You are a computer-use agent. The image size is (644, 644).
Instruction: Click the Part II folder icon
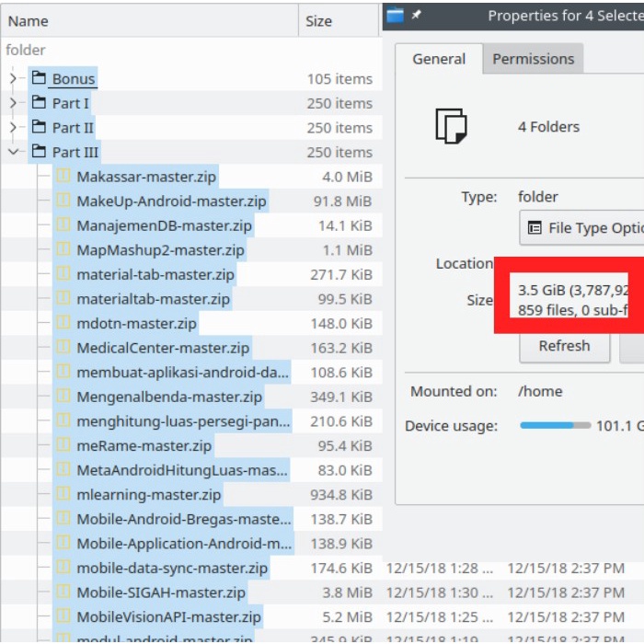pos(39,127)
